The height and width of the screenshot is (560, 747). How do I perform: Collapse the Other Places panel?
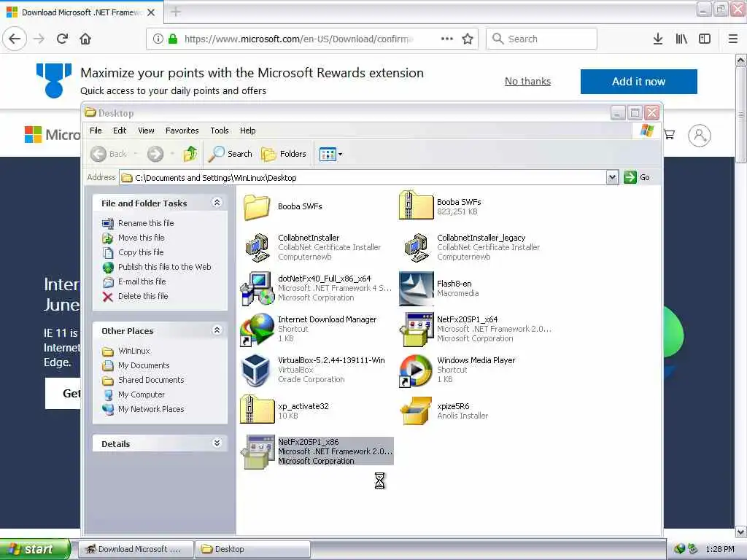(x=217, y=330)
